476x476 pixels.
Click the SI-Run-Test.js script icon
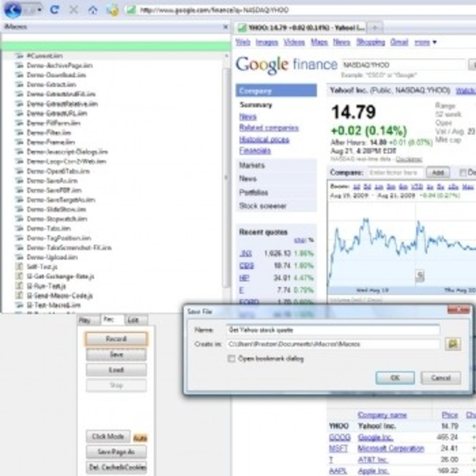tap(19, 286)
